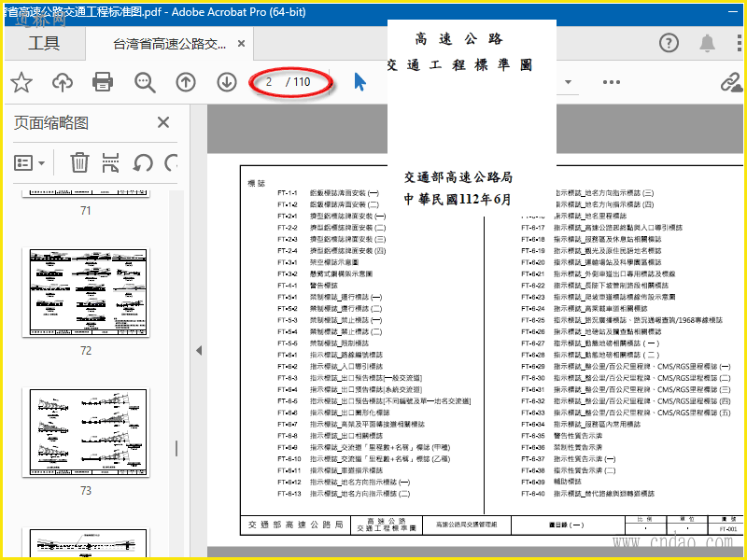Delete selected page with trash icon
The width and height of the screenshot is (747, 560).
click(x=79, y=162)
